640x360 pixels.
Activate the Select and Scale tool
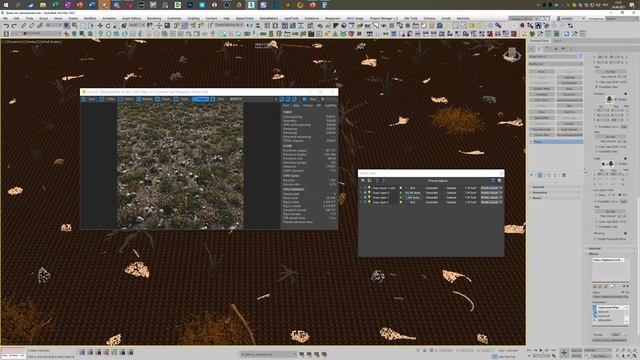[x=116, y=26]
